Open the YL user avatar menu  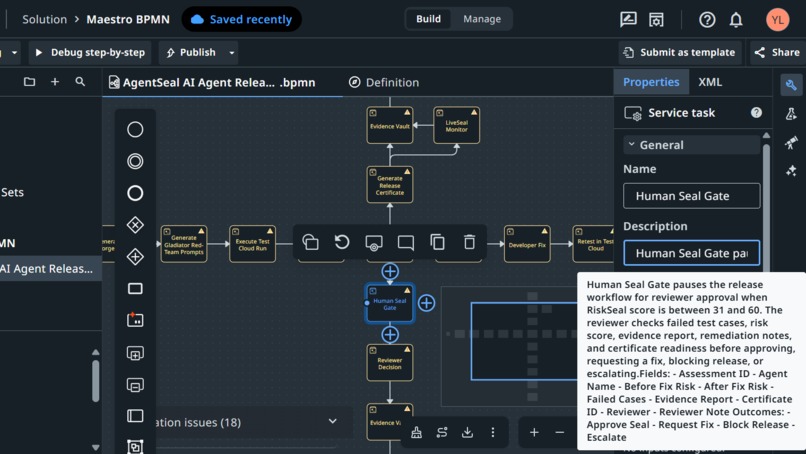point(778,20)
